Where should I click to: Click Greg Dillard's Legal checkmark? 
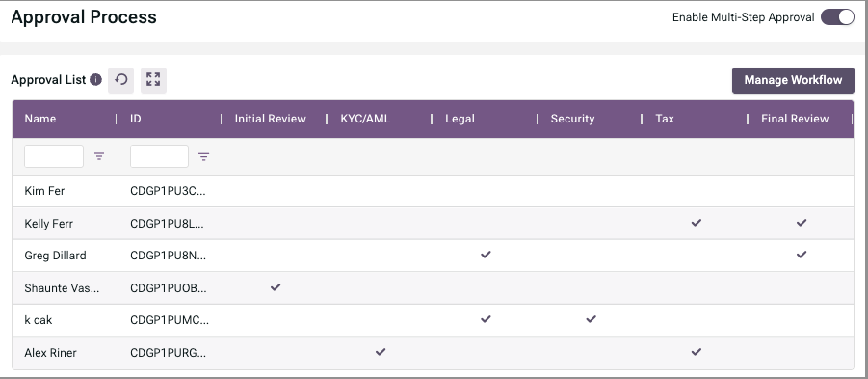[486, 255]
